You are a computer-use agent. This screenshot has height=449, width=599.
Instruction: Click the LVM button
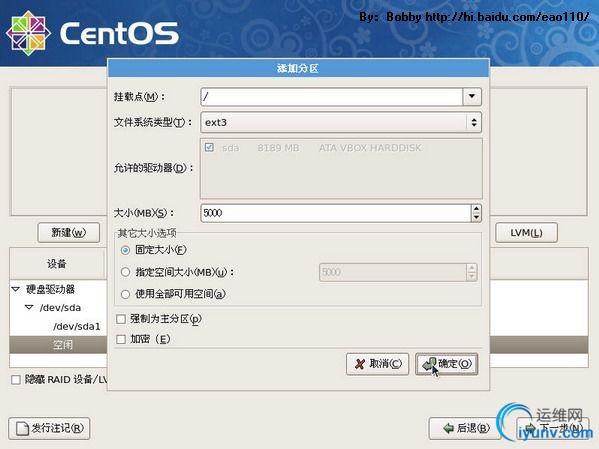click(x=526, y=233)
